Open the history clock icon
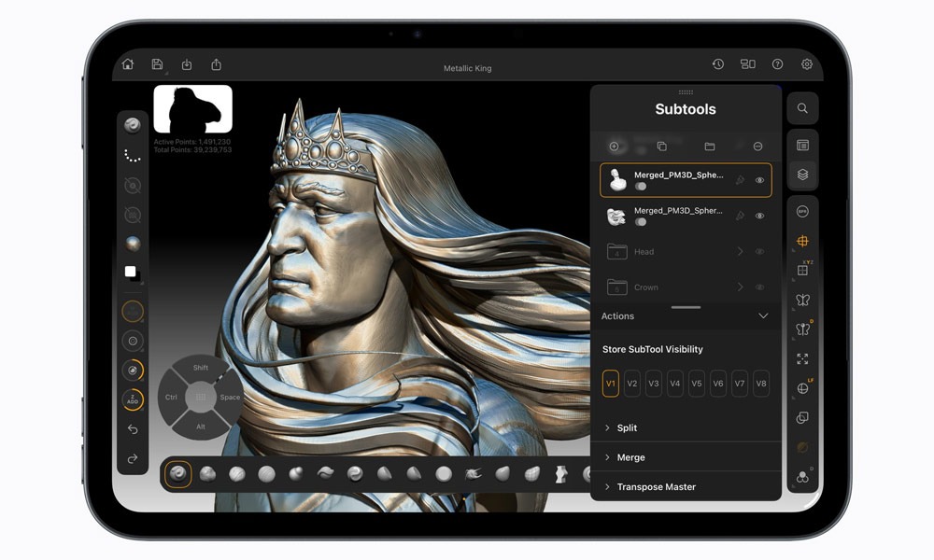Image resolution: width=934 pixels, height=560 pixels. [718, 64]
